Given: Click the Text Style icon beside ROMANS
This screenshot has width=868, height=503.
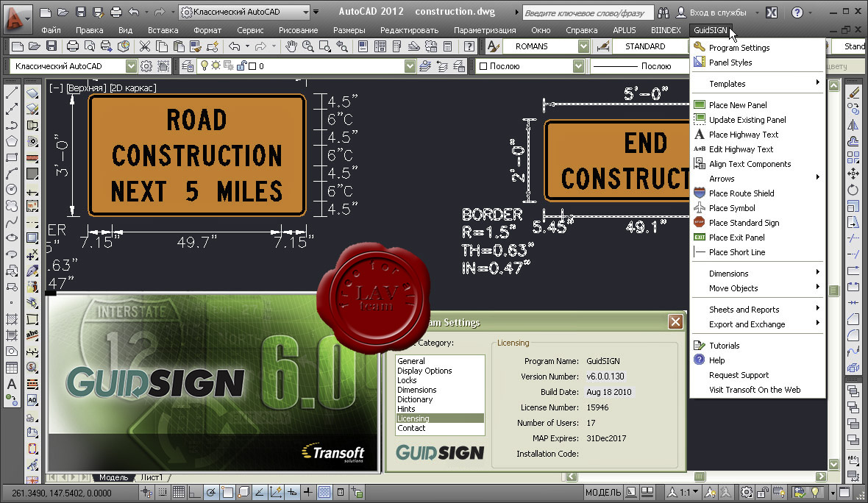Looking at the screenshot, I should 494,46.
